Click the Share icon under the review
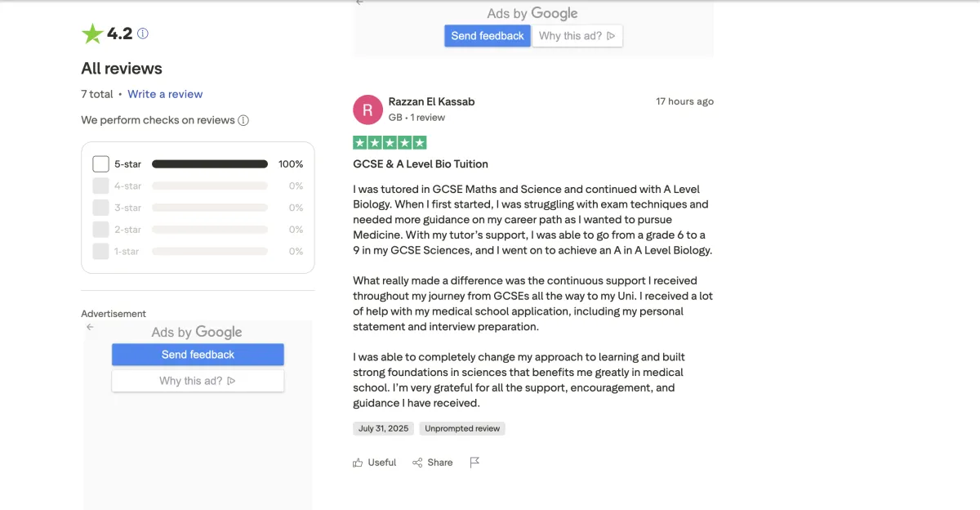The height and width of the screenshot is (510, 980). [418, 463]
